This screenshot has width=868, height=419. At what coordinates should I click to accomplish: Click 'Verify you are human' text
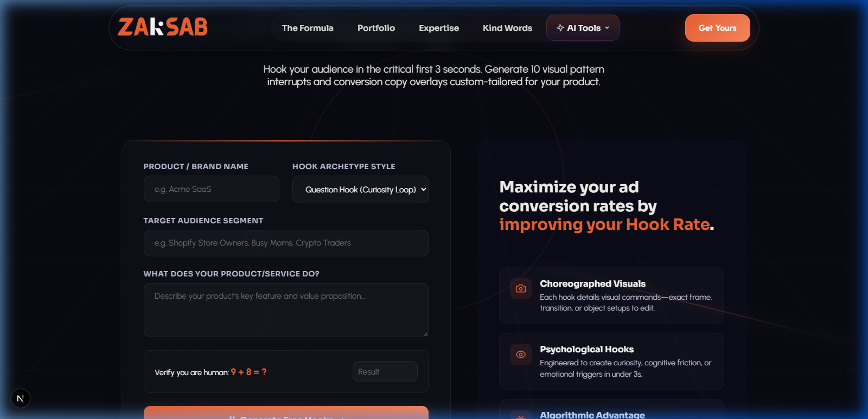[x=192, y=372]
